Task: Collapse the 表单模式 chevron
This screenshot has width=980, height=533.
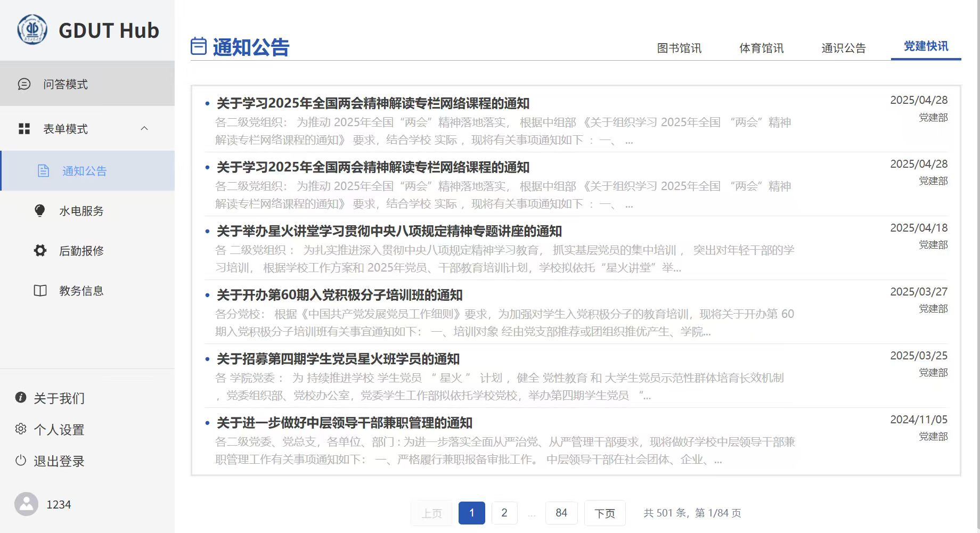Action: [144, 128]
